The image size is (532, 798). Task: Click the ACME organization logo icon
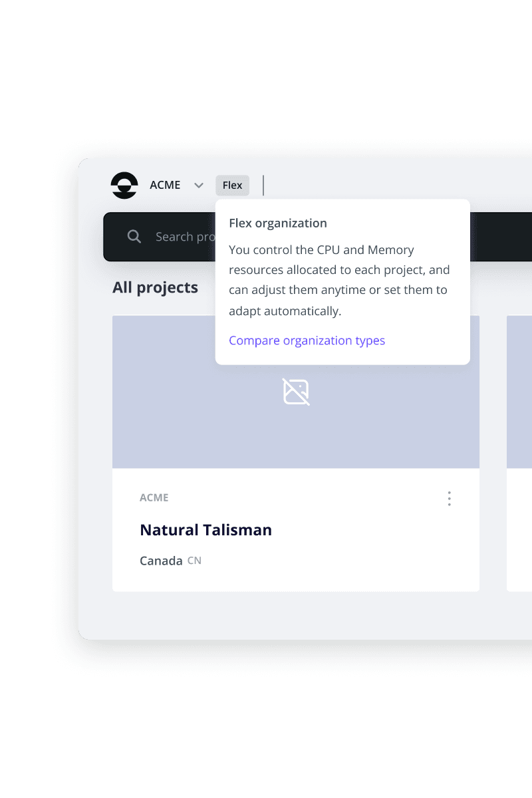[124, 186]
